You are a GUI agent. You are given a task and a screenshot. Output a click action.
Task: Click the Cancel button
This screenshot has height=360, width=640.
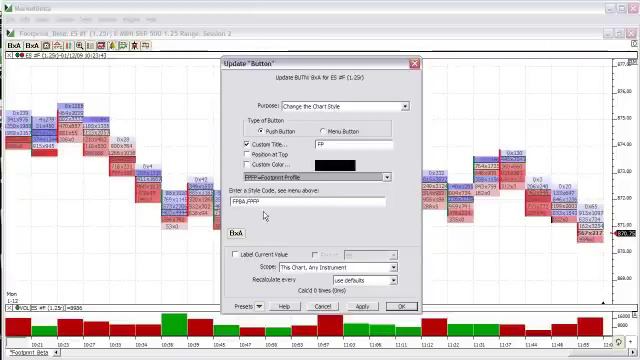point(323,306)
